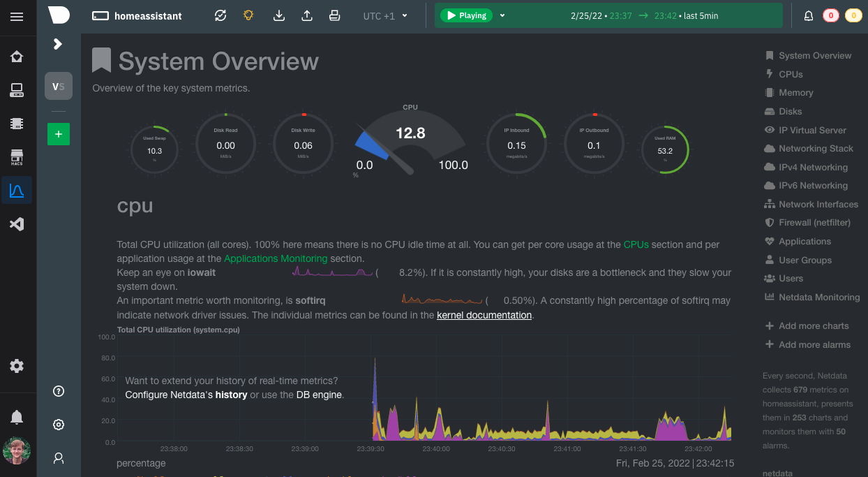
Task: Expand Netdata spaces panel chevron
Action: pos(59,44)
